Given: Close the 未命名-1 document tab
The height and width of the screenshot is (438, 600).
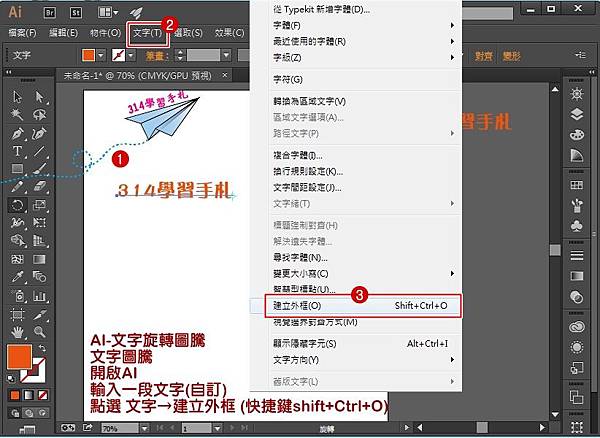Looking at the screenshot, I should 225,75.
